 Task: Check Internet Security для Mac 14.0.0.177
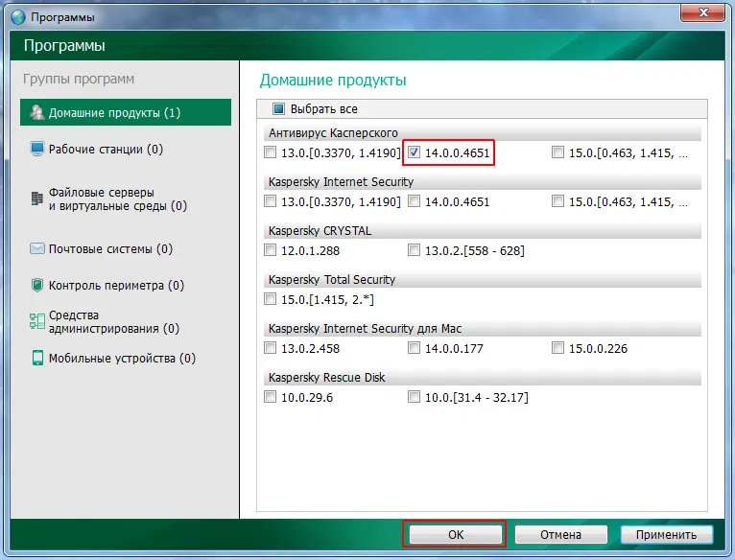[414, 348]
